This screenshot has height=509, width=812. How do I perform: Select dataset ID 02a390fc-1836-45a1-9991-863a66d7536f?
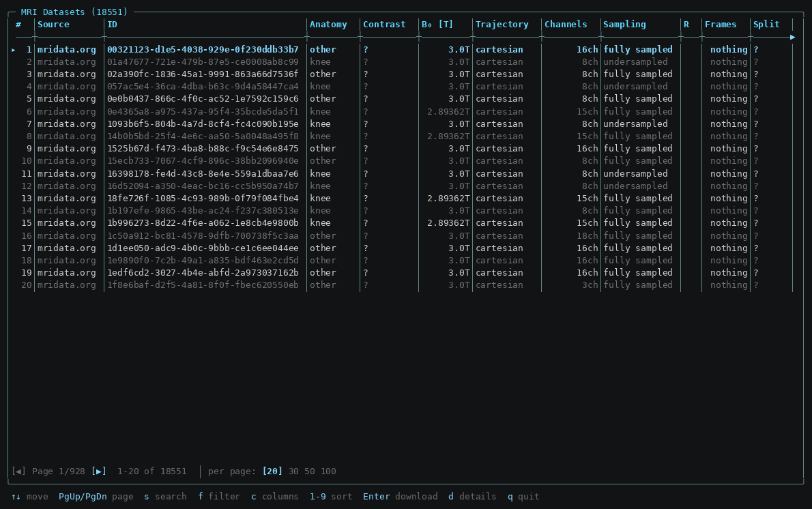(x=203, y=74)
